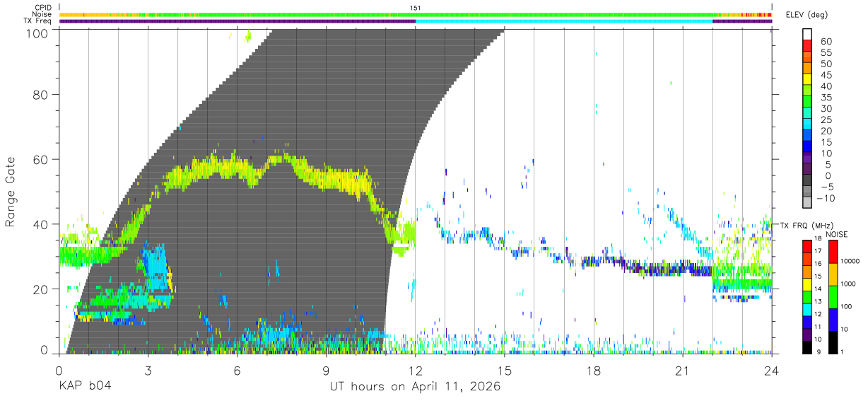Screen dimensions: 868x401
Task: Click x-axis tick label 24
Action: [772, 371]
